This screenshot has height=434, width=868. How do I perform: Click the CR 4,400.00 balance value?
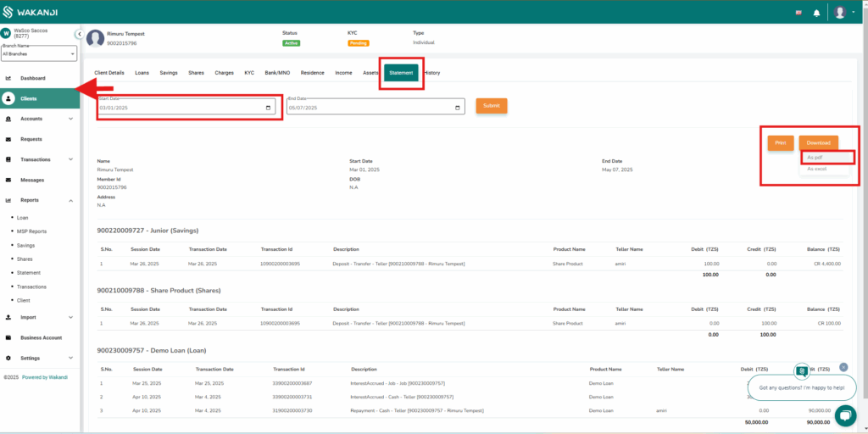coord(828,264)
